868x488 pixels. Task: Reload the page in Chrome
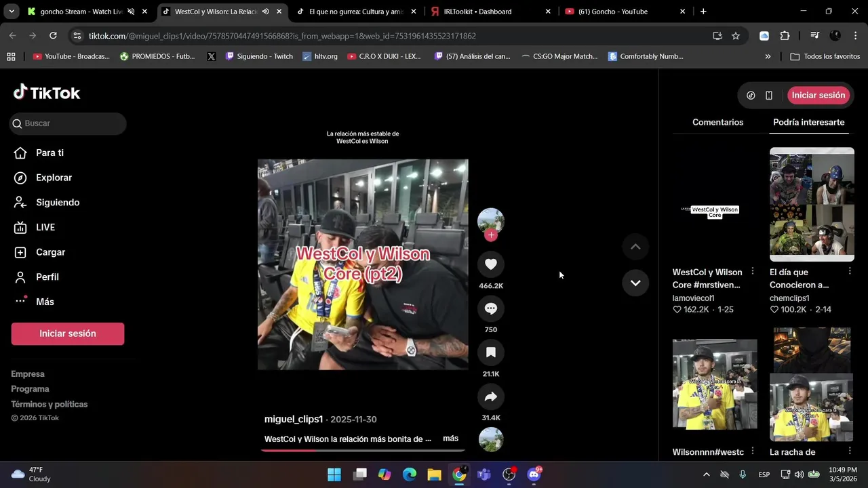click(x=52, y=36)
